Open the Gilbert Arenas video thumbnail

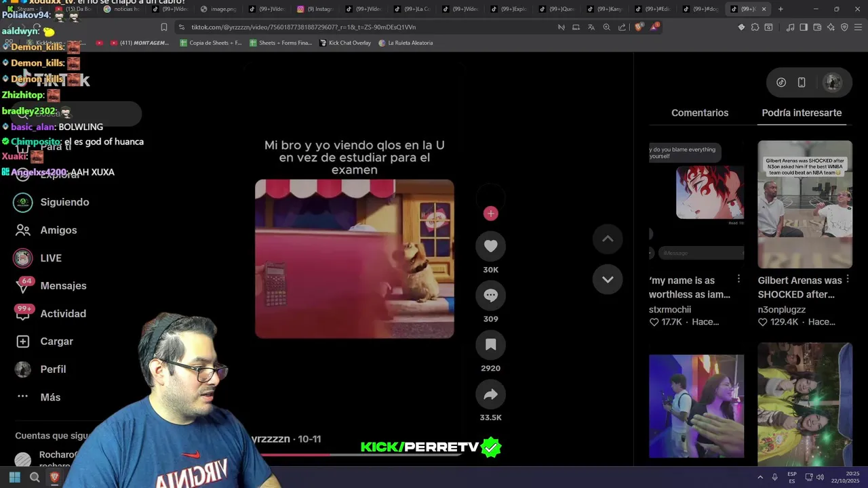click(805, 204)
